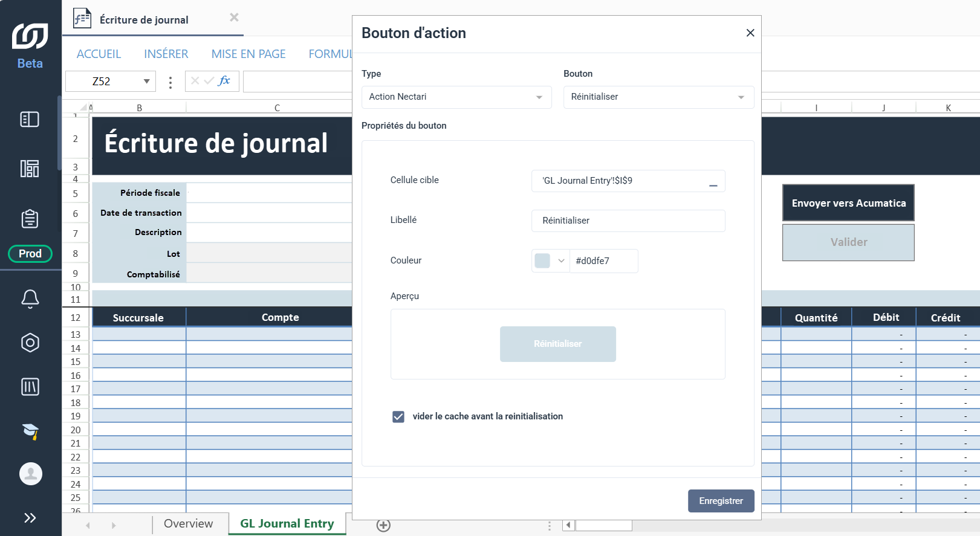980x536 pixels.
Task: Open the Bouton dropdown Réinitialiser
Action: pos(658,97)
